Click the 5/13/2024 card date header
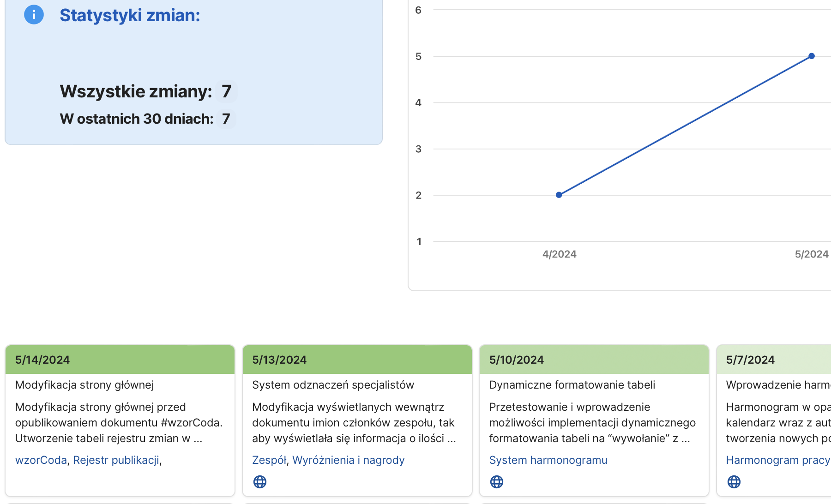This screenshot has width=831, height=504. tap(357, 360)
